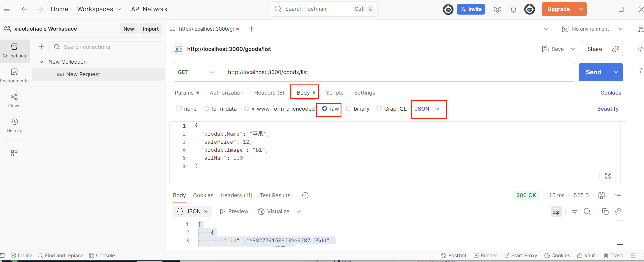
Task: Open the Workspaces dropdown
Action: point(99,9)
